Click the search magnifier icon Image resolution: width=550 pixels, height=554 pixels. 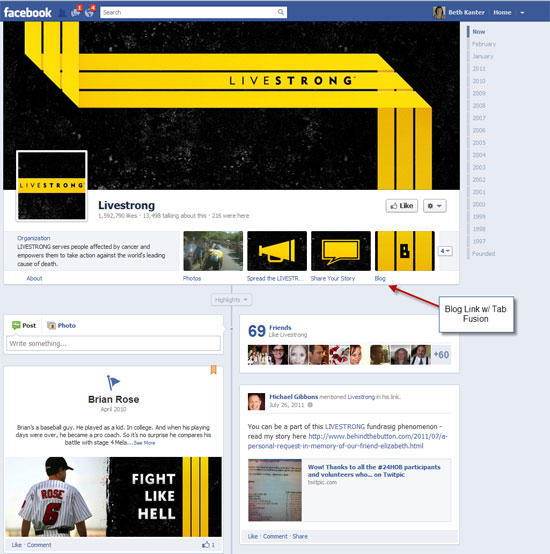[280, 12]
